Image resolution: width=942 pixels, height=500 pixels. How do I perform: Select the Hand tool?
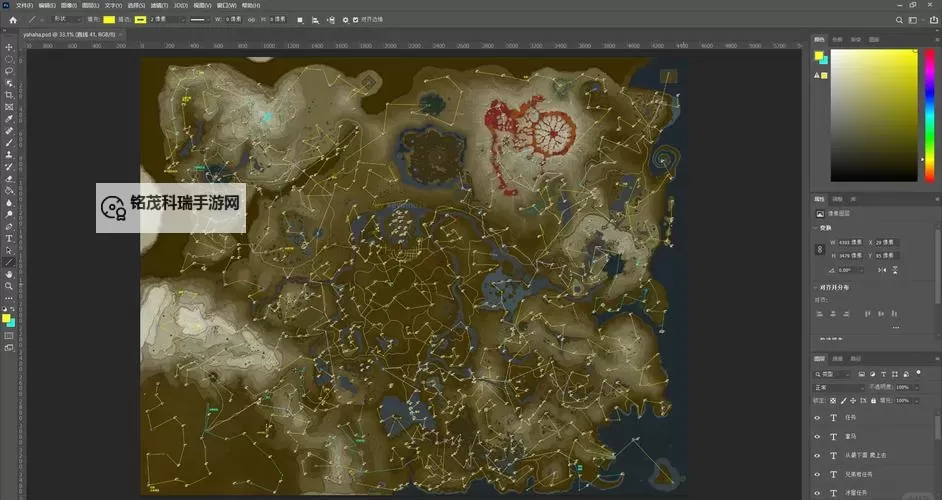click(x=9, y=273)
